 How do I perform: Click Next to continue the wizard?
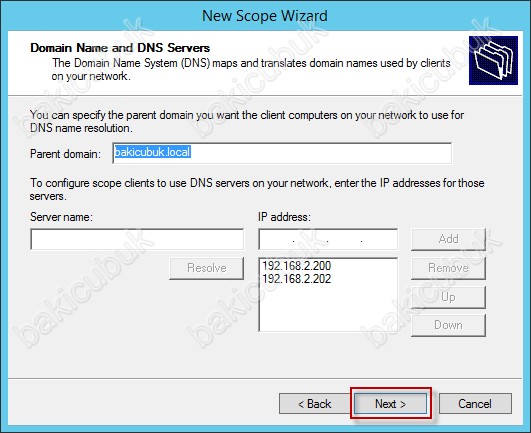coord(390,404)
